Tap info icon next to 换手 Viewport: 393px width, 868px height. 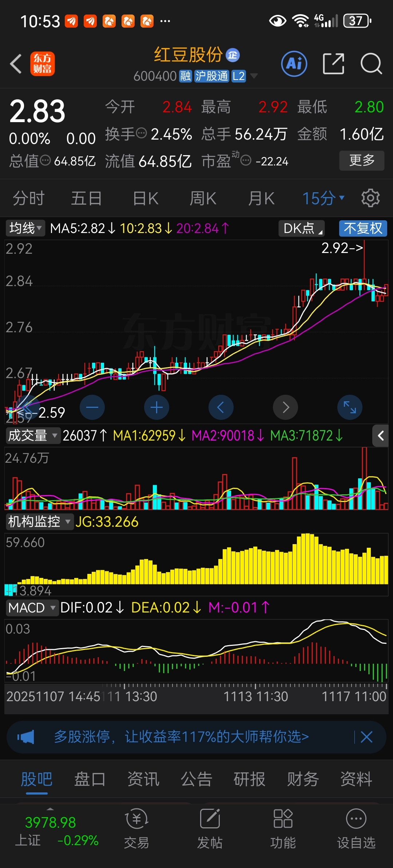[141, 133]
